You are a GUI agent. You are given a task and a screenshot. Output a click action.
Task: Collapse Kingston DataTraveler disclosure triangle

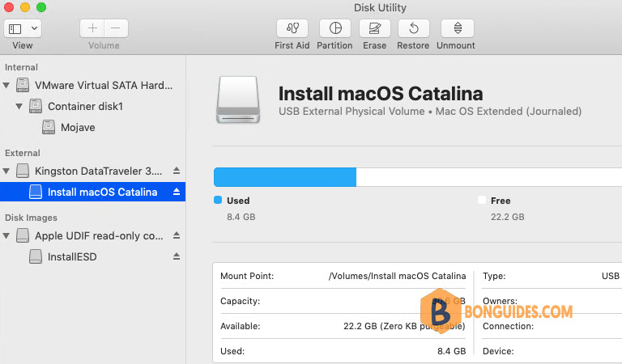coord(6,171)
